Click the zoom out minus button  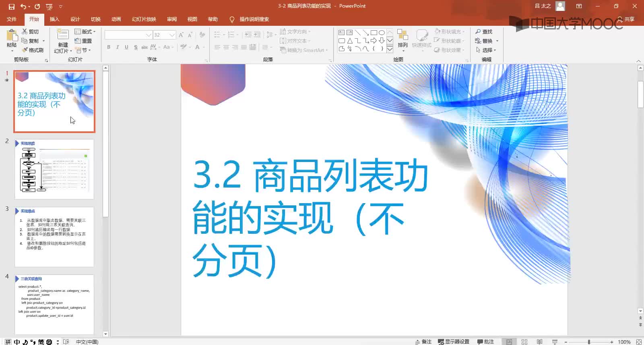point(566,342)
